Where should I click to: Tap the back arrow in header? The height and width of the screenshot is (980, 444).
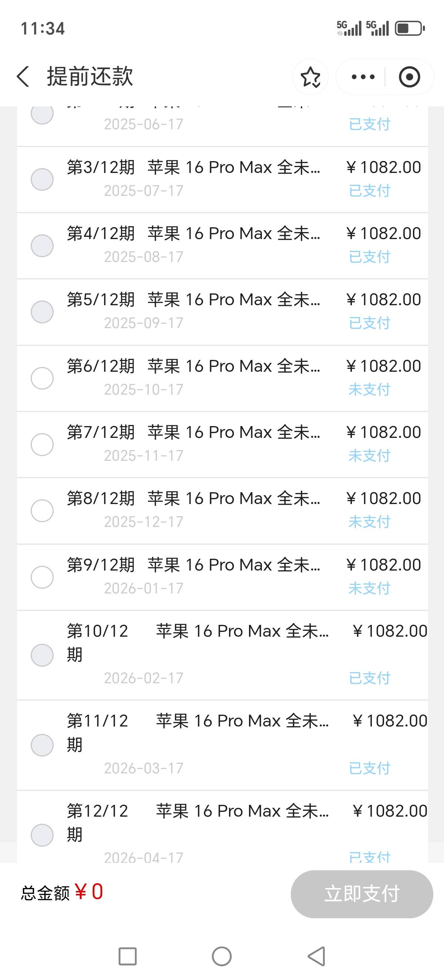(24, 76)
